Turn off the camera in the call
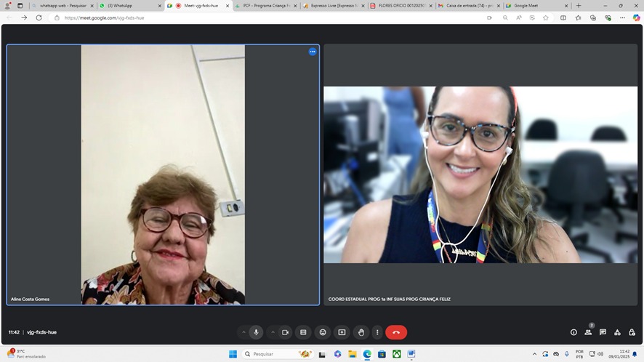Image resolution: width=644 pixels, height=362 pixels. click(x=285, y=332)
